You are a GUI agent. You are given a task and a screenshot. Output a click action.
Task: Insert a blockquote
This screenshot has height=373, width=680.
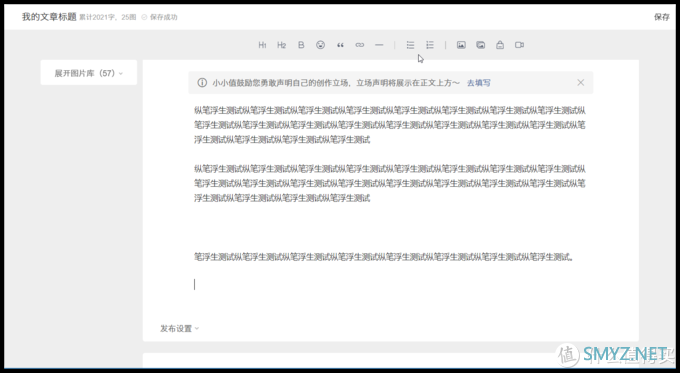coord(340,45)
